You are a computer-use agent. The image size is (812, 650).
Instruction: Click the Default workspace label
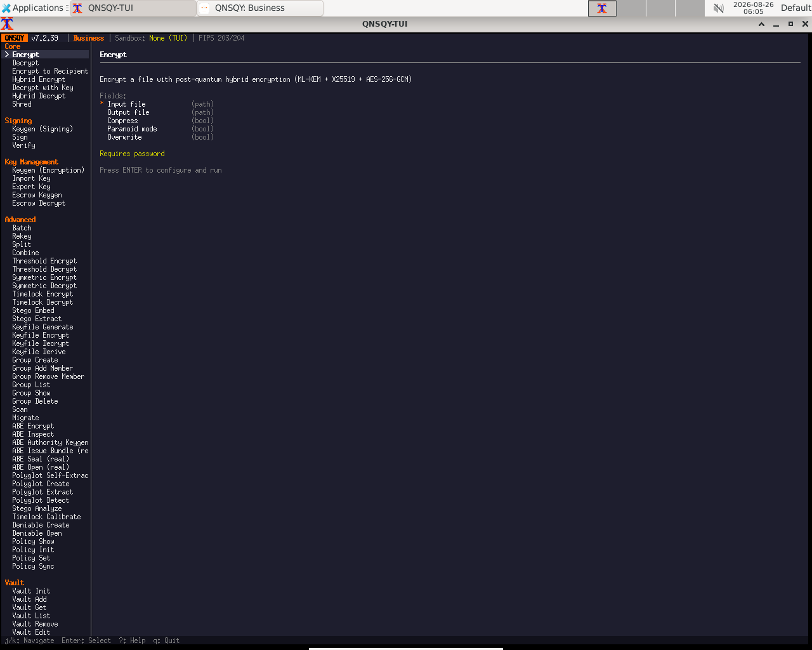click(796, 8)
